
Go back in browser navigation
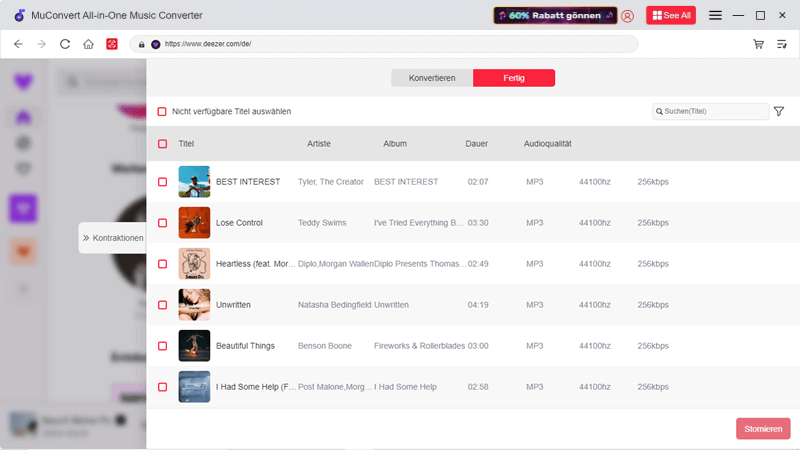[18, 44]
